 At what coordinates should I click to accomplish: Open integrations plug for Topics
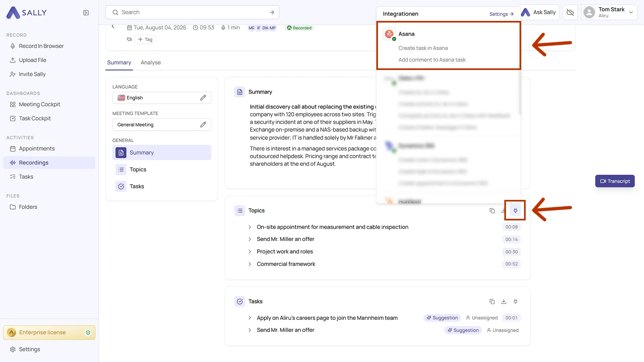[515, 210]
